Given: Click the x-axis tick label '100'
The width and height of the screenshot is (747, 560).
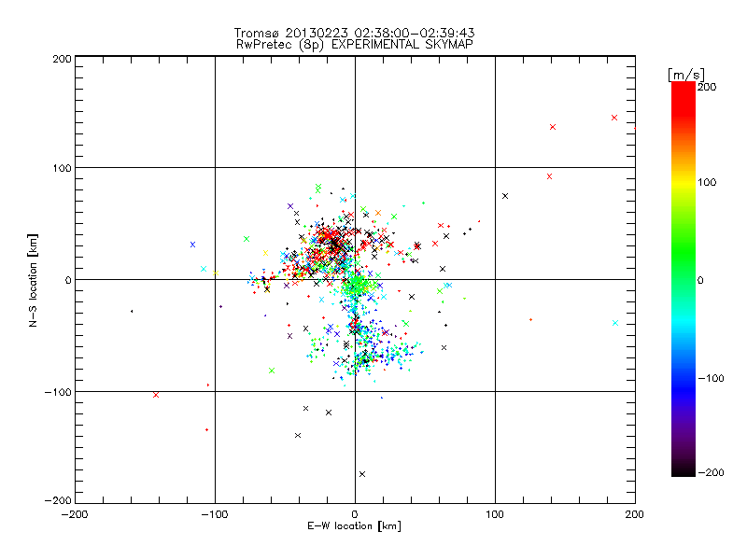Looking at the screenshot, I should tap(495, 514).
